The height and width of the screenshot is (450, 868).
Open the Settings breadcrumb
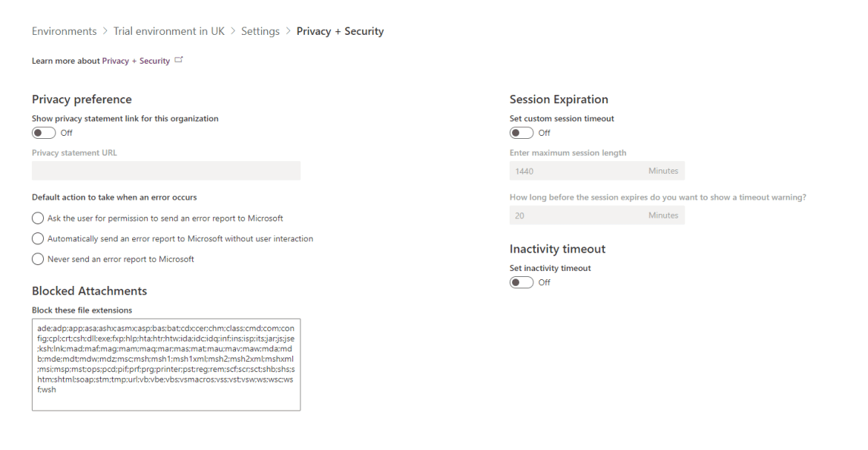pos(260,32)
